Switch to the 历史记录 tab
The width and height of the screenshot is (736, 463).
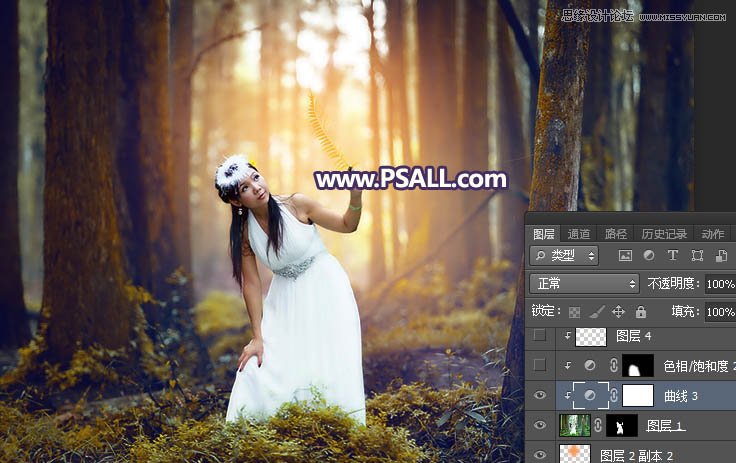pos(664,233)
